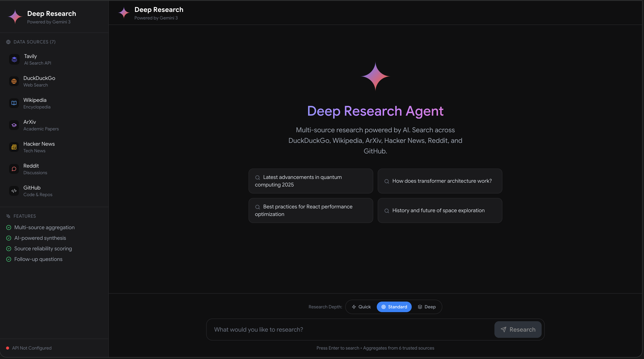Click the sidebar Deep Research star logo
Screen dimensions: 644x359
point(15,17)
